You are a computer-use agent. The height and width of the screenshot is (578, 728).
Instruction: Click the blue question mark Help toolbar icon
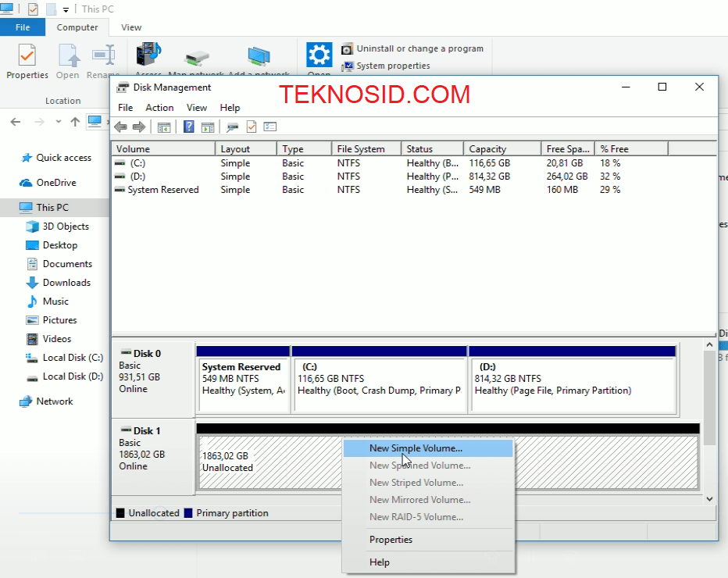[x=188, y=127]
